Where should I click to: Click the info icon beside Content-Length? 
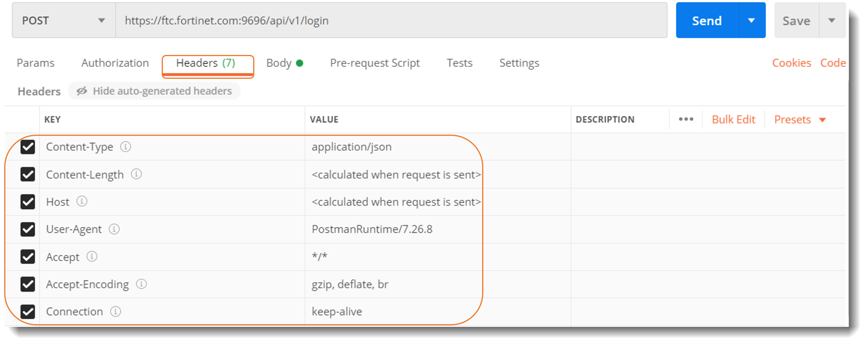137,174
